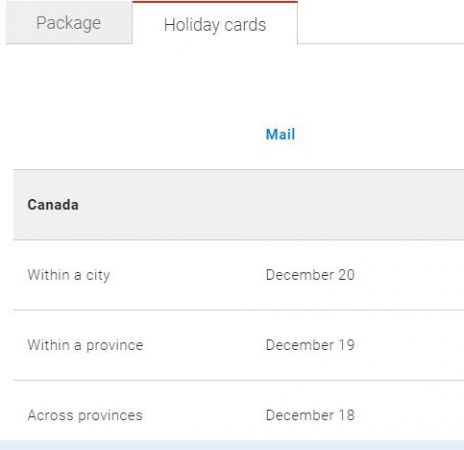This screenshot has height=450, width=464.
Task: Click the light blue bar at page bottom
Action: point(232,445)
